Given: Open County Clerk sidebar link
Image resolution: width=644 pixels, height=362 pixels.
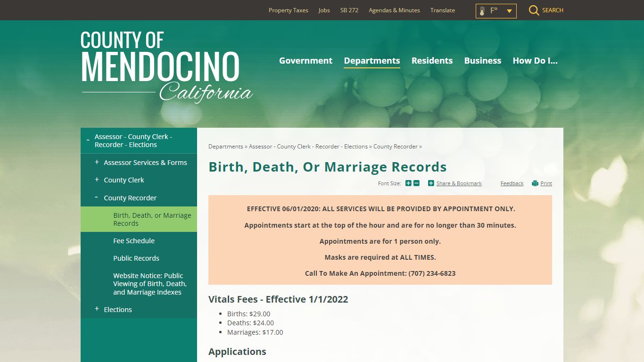Looking at the screenshot, I should pyautogui.click(x=124, y=180).
